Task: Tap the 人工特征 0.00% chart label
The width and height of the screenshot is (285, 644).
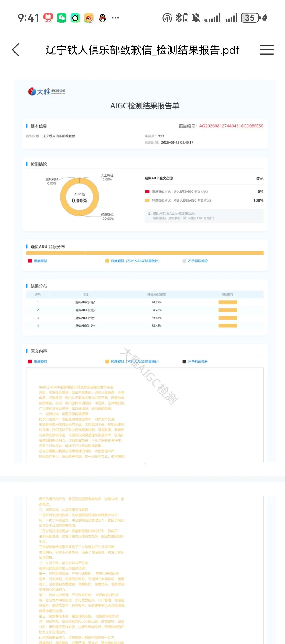Action: (107, 177)
